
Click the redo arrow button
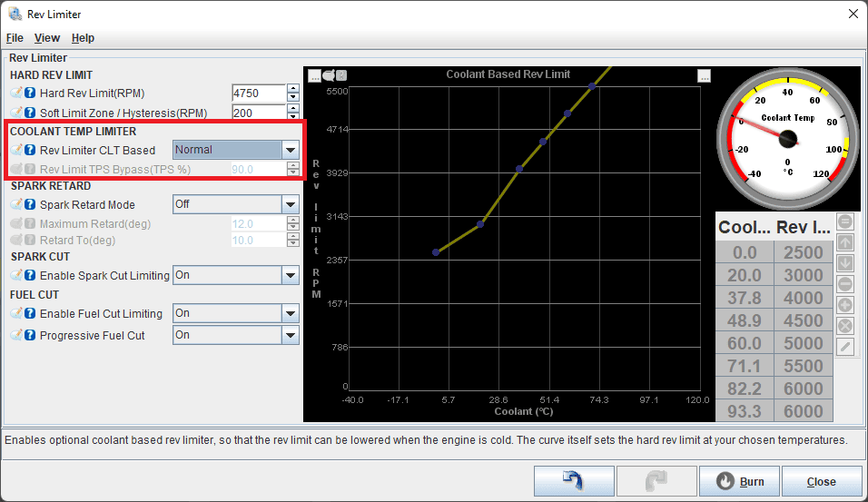pos(656,481)
